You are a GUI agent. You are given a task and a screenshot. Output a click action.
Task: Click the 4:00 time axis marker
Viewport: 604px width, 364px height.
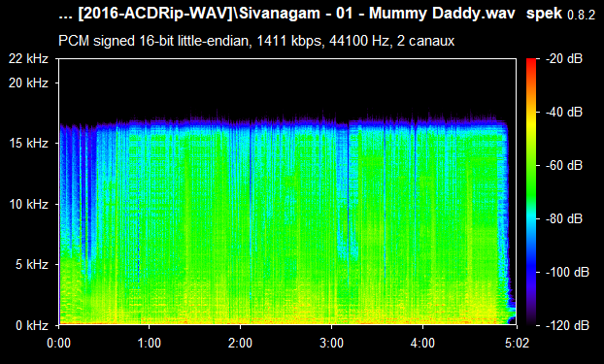tap(423, 343)
